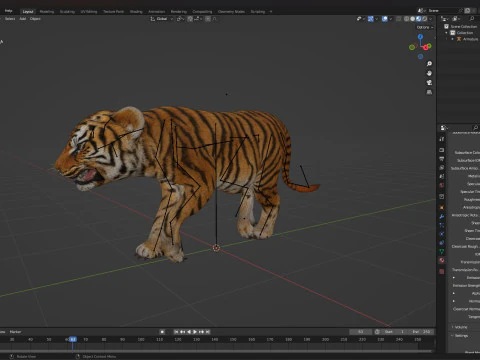This screenshot has width=480, height=360.
Task: Open the Rendering workspace tab
Action: (179, 12)
